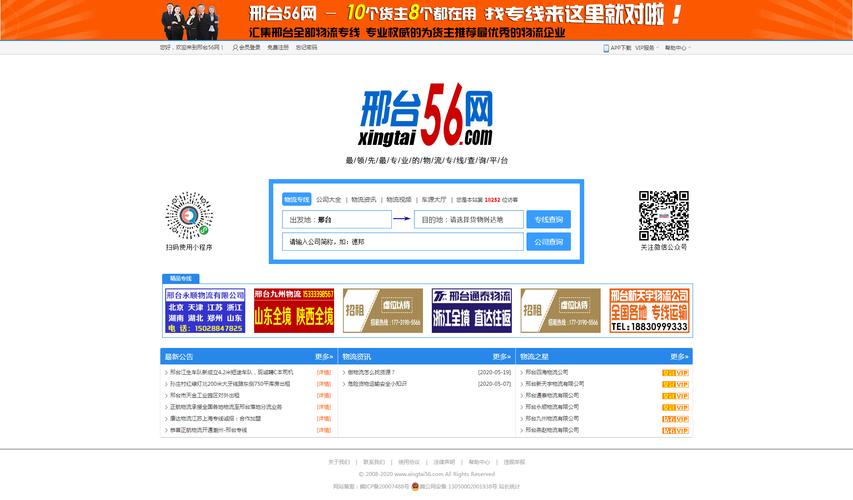Click the 帮助中心 footer link
The width and height of the screenshot is (853, 500).
479,462
